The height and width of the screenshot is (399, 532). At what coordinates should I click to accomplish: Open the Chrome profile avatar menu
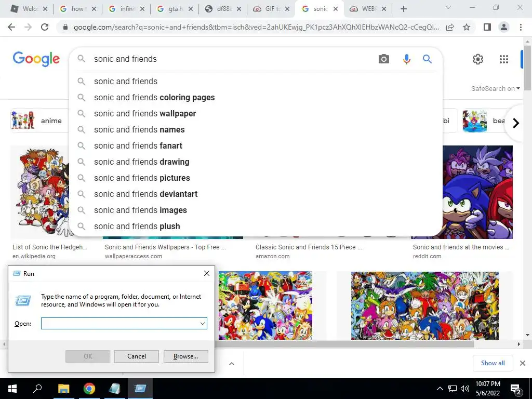click(x=504, y=27)
